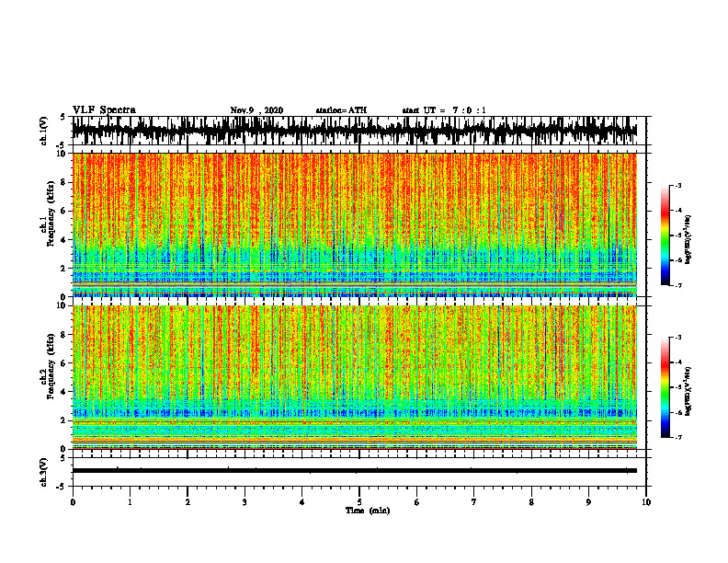Click time axis tick label "3"
The width and height of the screenshot is (728, 563).
[245, 502]
